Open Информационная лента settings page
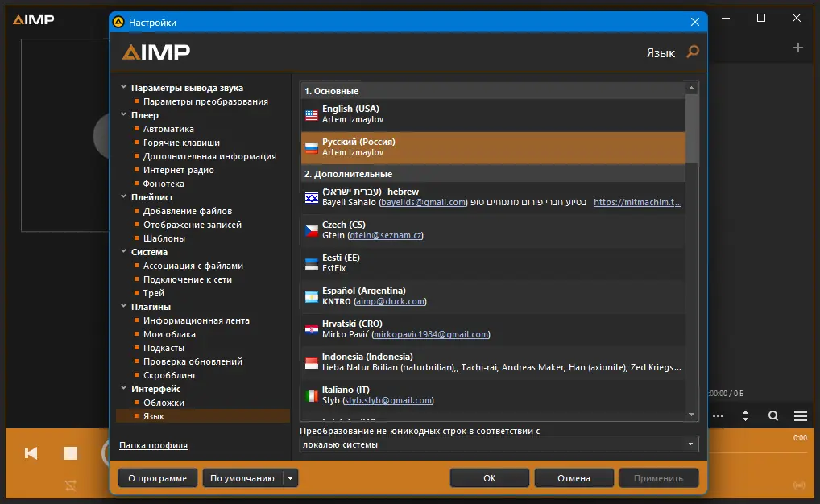This screenshot has width=820, height=504. [196, 320]
